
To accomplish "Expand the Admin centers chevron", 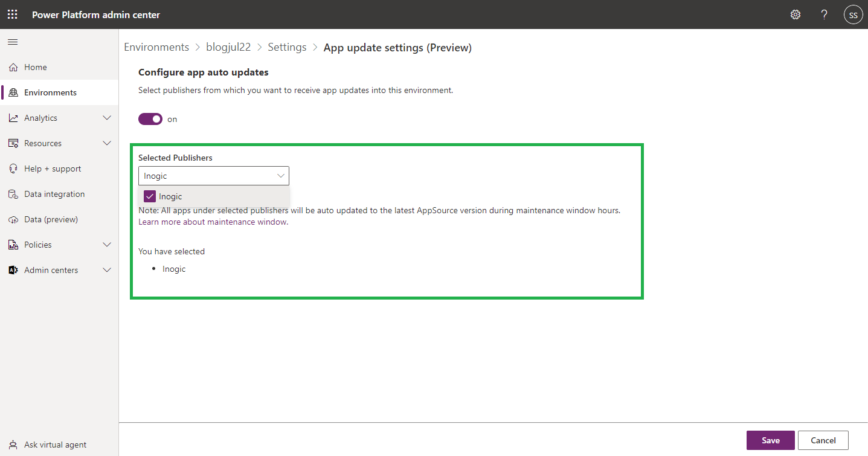I will pyautogui.click(x=107, y=270).
